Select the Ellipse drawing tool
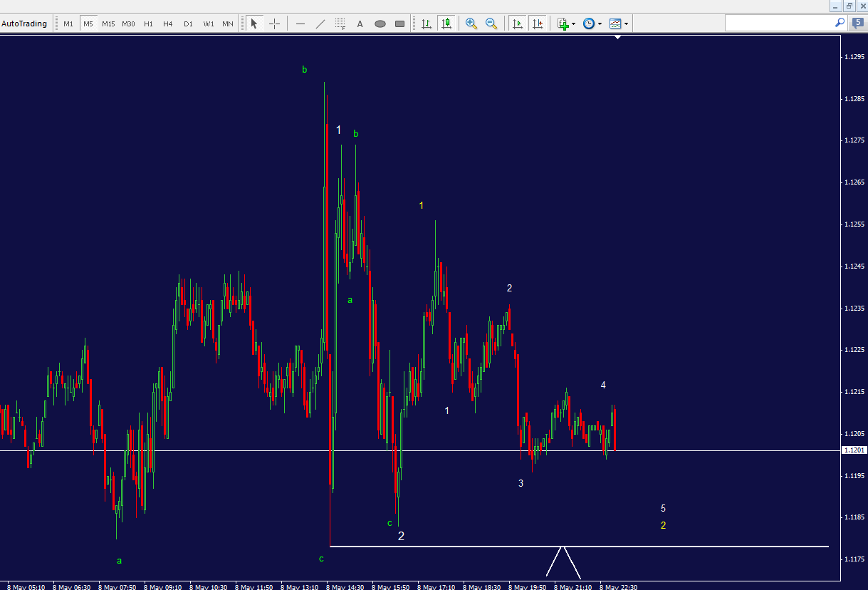 pyautogui.click(x=380, y=23)
